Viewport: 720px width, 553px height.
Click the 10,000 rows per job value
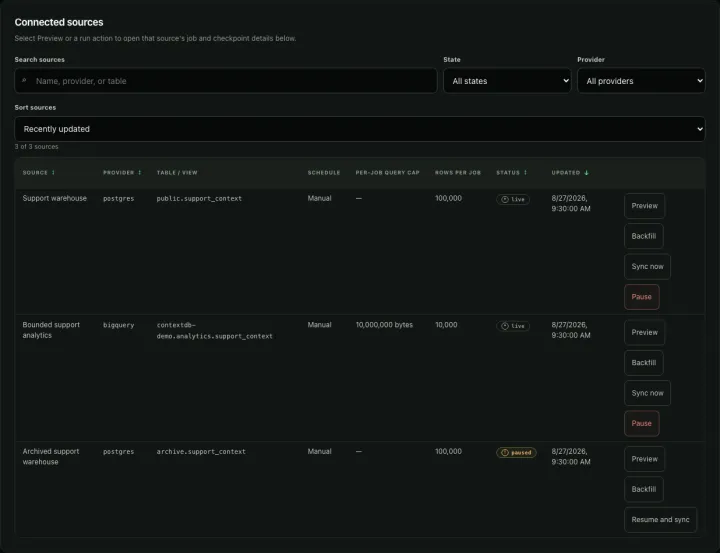point(446,325)
